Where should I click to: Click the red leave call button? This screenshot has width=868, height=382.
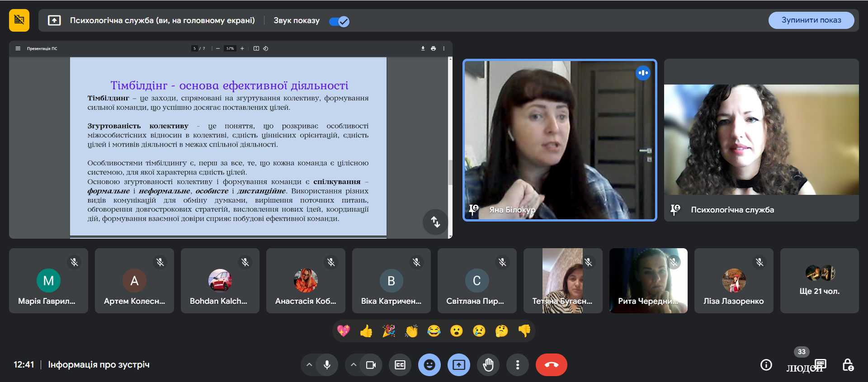(x=551, y=365)
